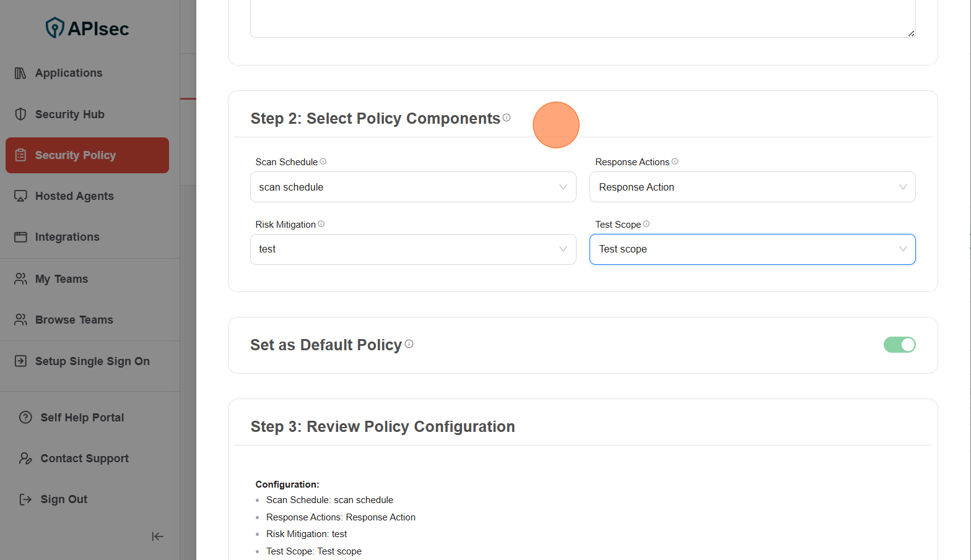Click info icon beside Test Scope label
This screenshot has height=560, width=971.
[647, 224]
